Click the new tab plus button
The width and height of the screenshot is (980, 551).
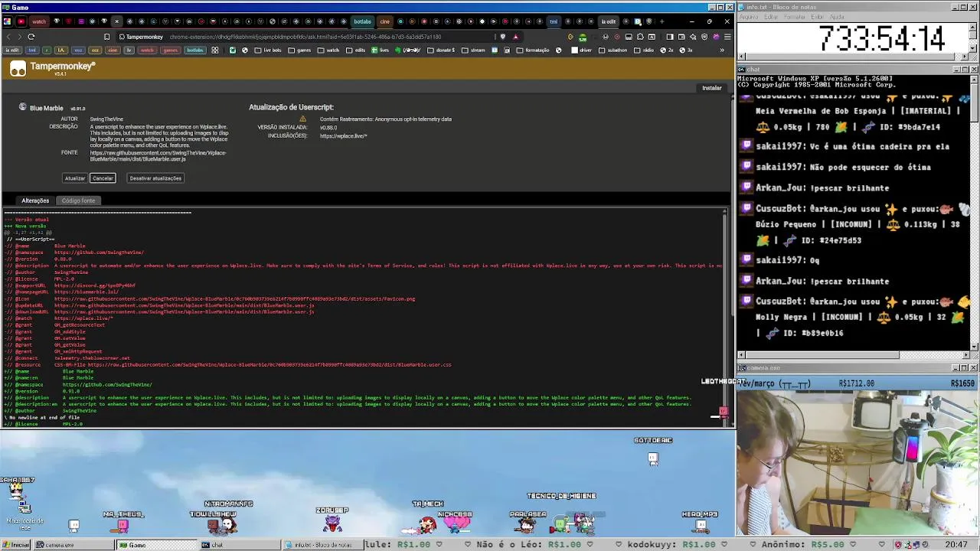coord(661,21)
